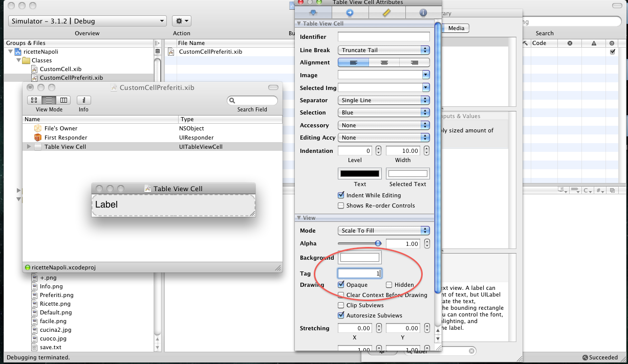This screenshot has width=628, height=364.
Task: Enable Shows Re-order Controls
Action: 341,206
